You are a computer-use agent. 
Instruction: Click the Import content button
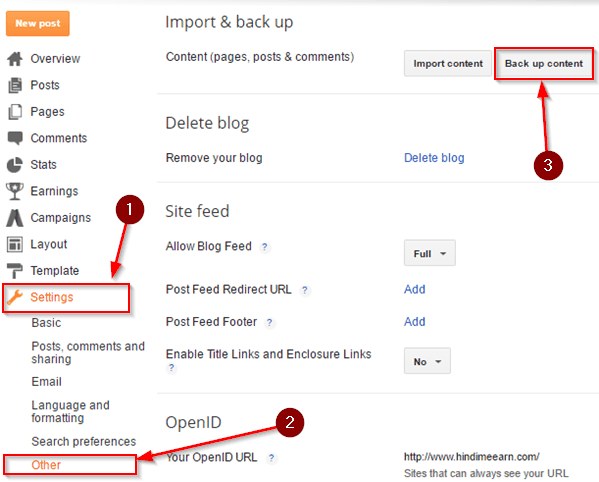coord(448,63)
